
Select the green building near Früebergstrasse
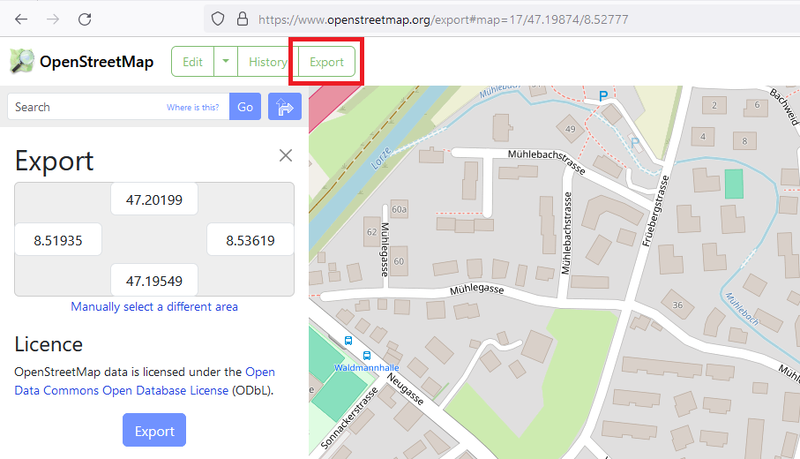click(734, 184)
